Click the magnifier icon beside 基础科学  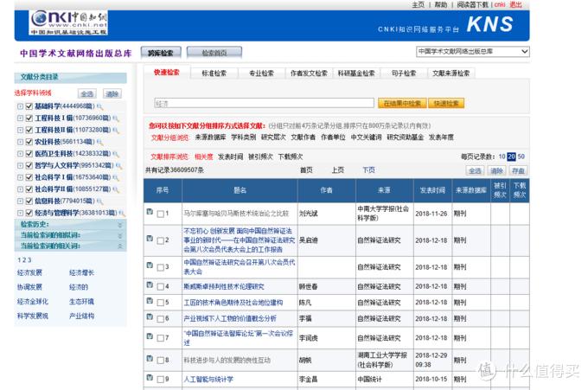(x=99, y=106)
